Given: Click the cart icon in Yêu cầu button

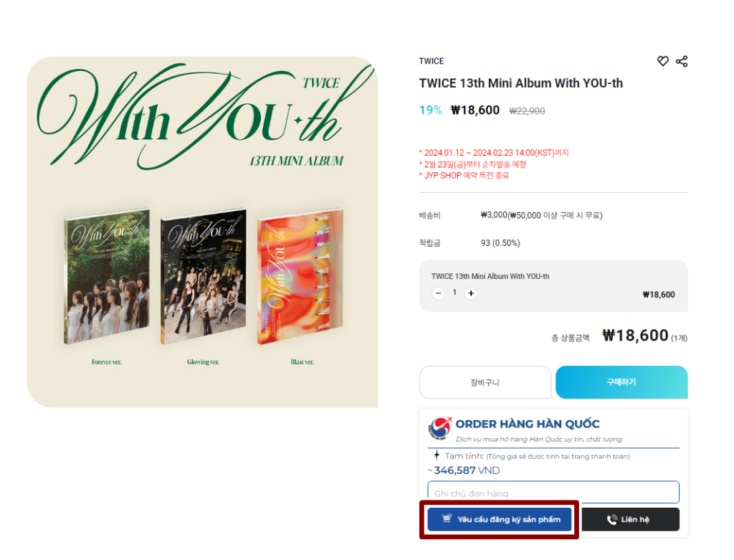Looking at the screenshot, I should [x=447, y=518].
